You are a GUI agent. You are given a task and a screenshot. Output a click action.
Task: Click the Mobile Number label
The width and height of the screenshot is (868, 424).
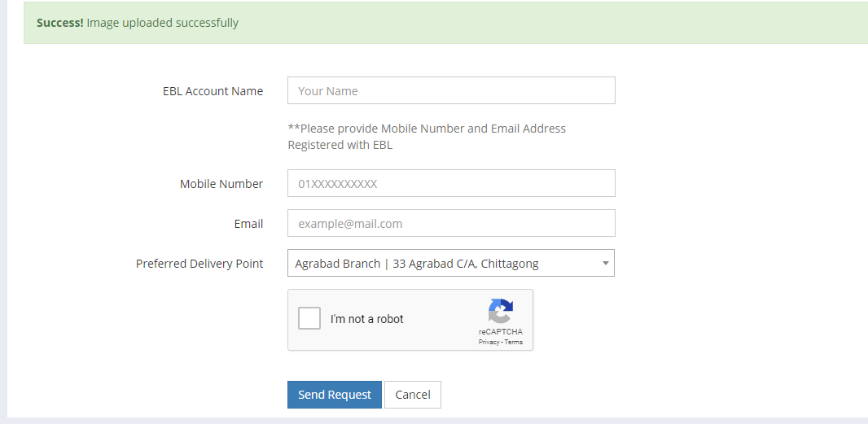click(x=221, y=184)
